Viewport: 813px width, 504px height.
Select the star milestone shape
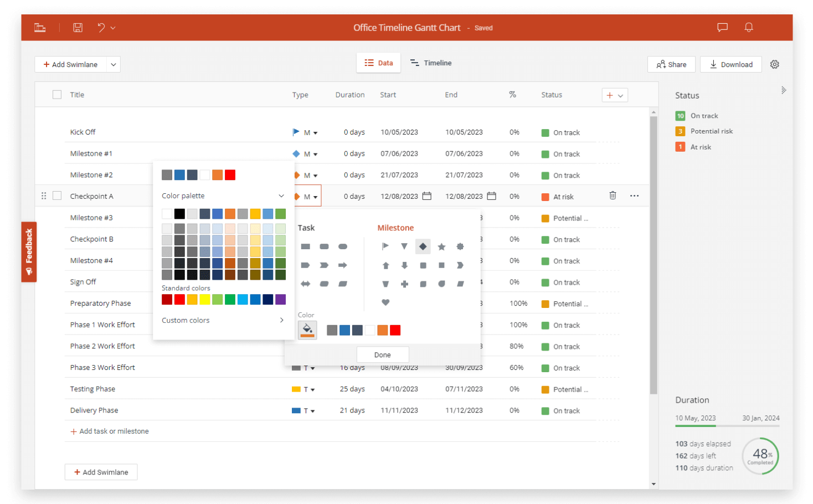coord(441,246)
